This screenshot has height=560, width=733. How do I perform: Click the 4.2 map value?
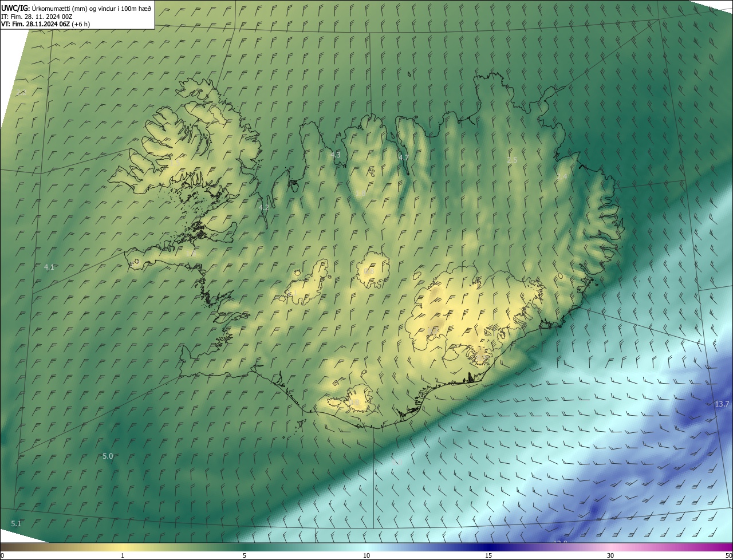(x=264, y=208)
